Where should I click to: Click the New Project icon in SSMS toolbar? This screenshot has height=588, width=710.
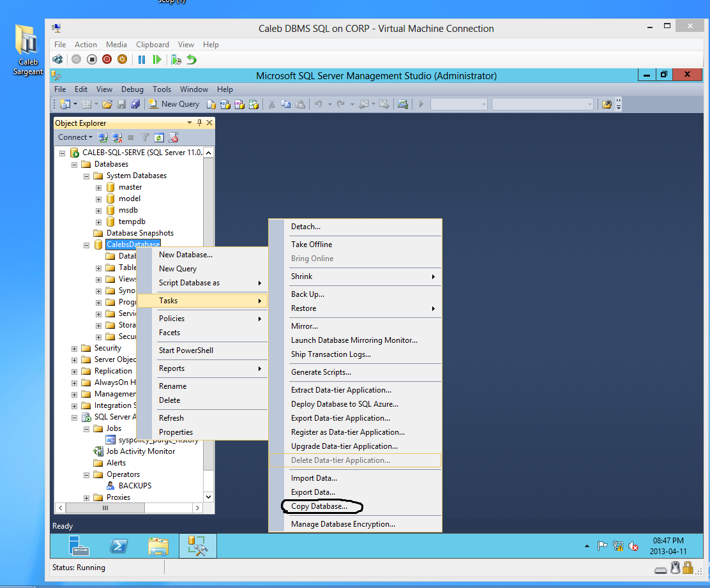[x=65, y=104]
